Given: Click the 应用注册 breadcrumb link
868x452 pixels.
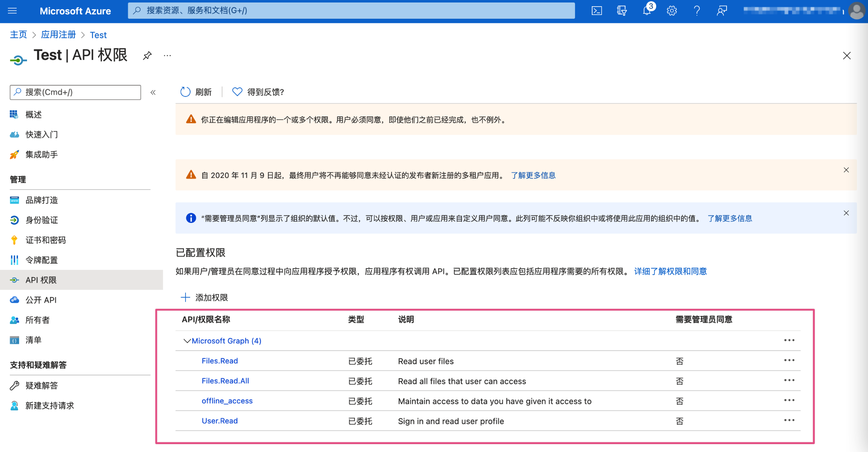Looking at the screenshot, I should (58, 35).
